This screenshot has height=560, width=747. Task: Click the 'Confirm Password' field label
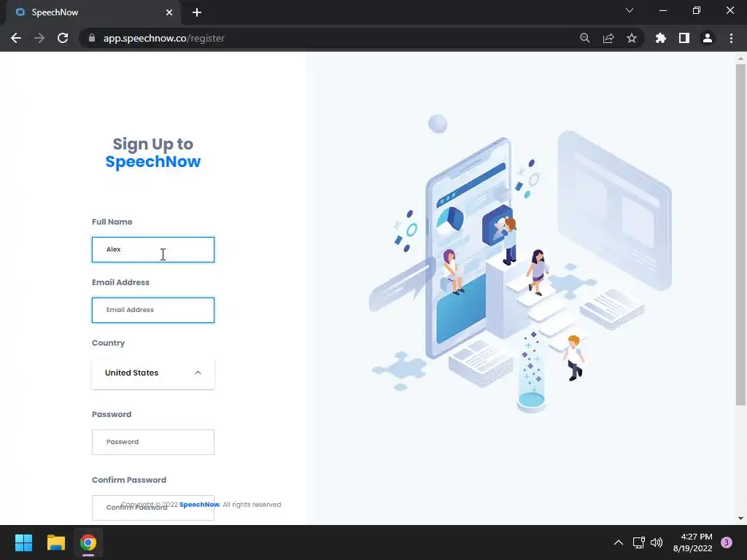(x=129, y=480)
